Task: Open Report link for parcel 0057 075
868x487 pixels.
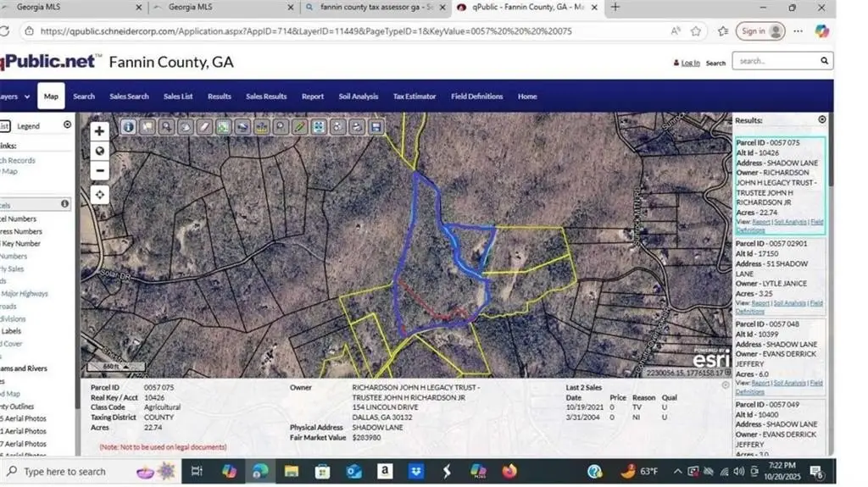Action: (760, 222)
